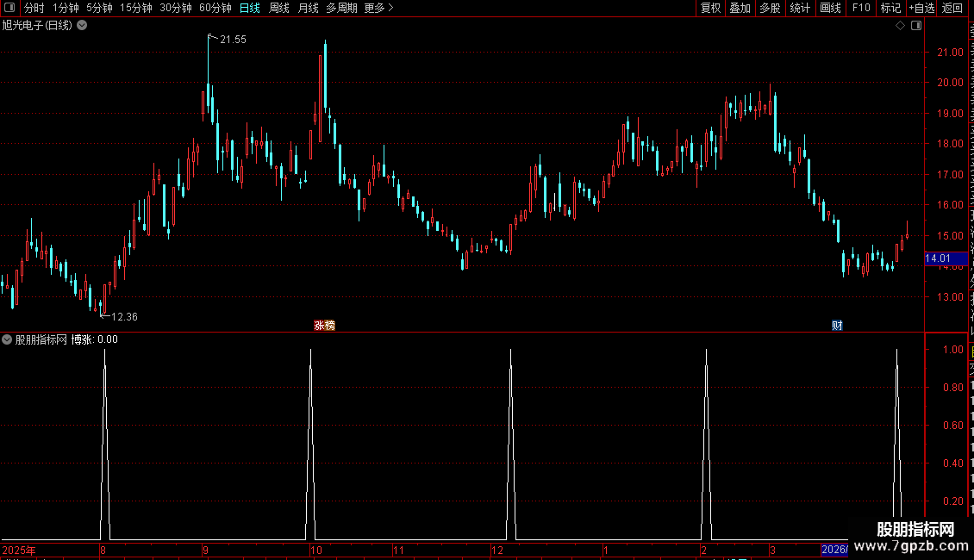This screenshot has width=974, height=560.
Task: Switch to the 周线 weekly chart
Action: (279, 8)
